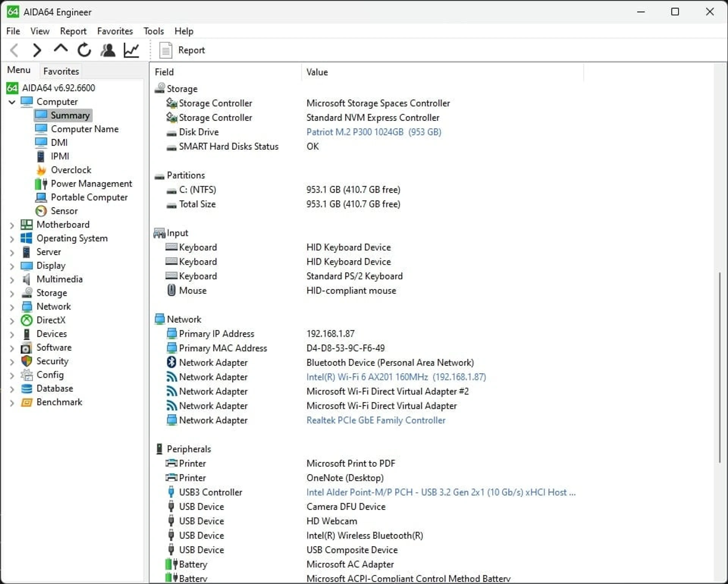Select the C: (NTFS) partition row
Image resolution: width=728 pixels, height=584 pixels.
tap(367, 190)
